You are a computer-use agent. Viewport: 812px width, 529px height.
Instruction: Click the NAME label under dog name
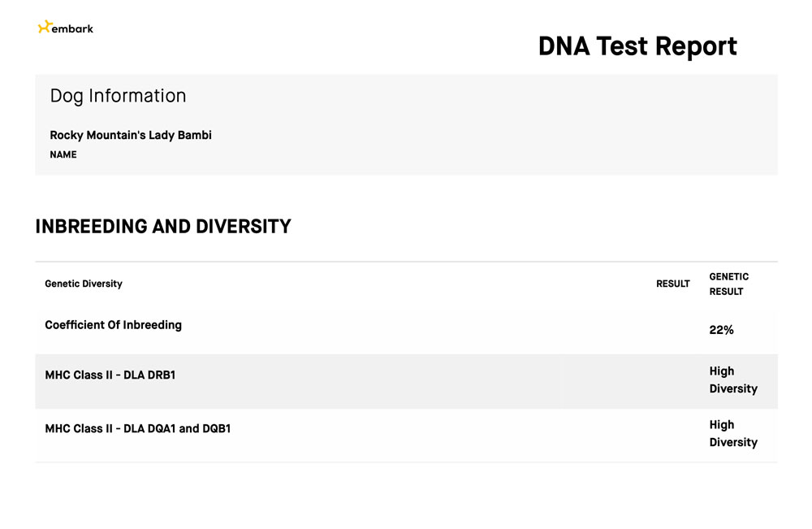coord(63,154)
